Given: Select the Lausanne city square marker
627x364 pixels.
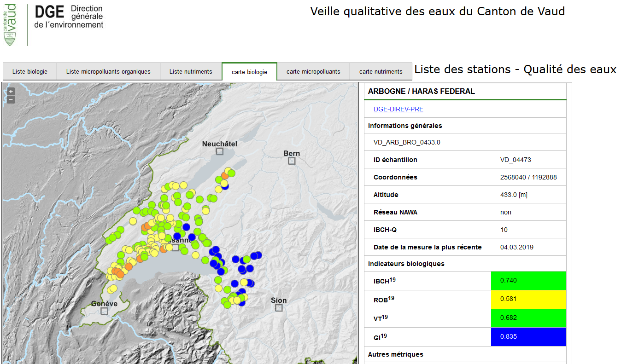Looking at the screenshot, I should tap(176, 248).
